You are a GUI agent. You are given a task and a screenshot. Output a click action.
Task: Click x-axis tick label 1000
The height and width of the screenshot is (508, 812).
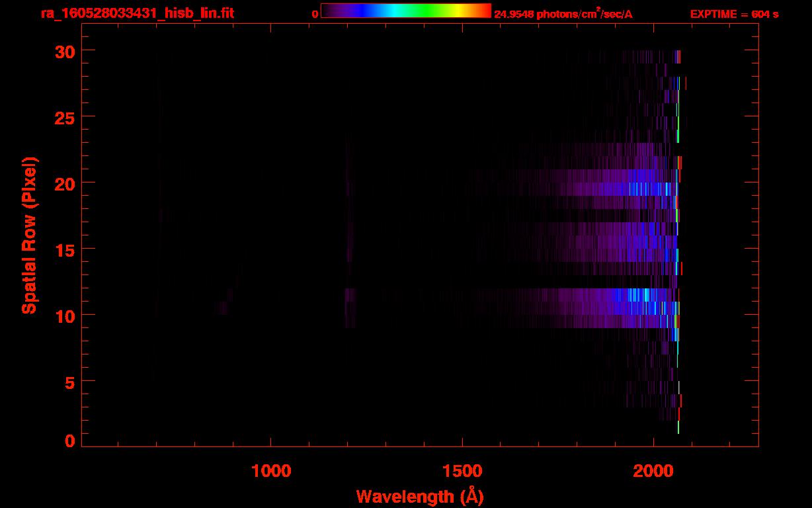point(271,470)
